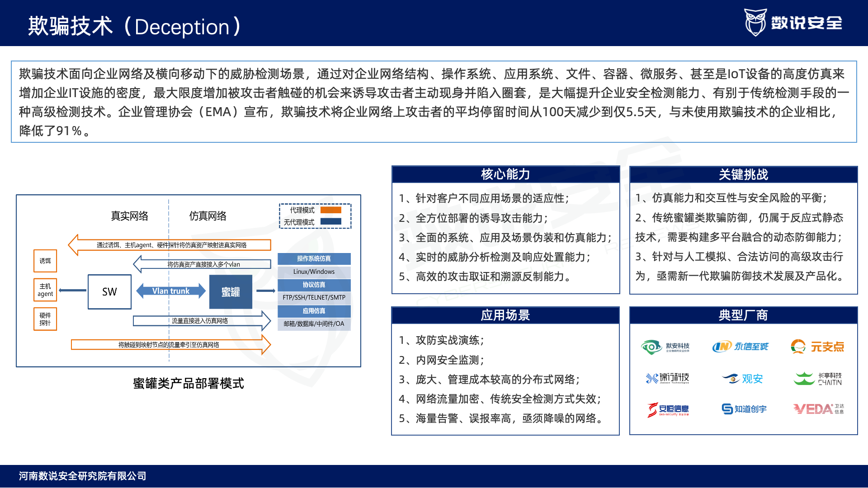Screen dimensions: 868x488
Task: Click the 安恒信息 vendor logo
Action: (x=668, y=409)
